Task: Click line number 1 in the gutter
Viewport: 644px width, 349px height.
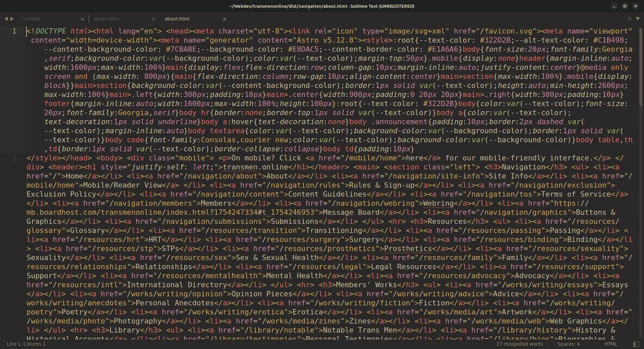Action: (14, 31)
